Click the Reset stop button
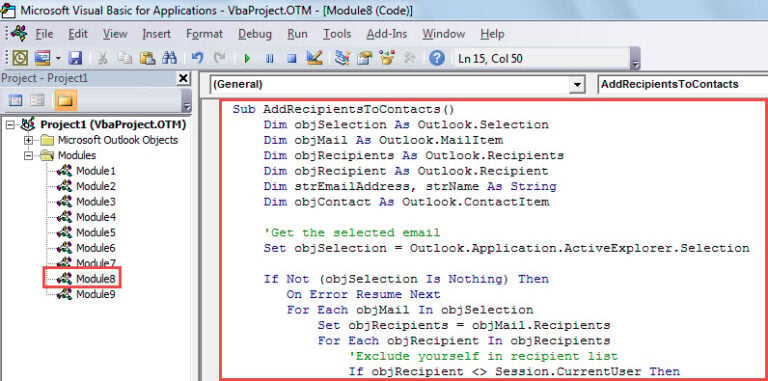 292,59
